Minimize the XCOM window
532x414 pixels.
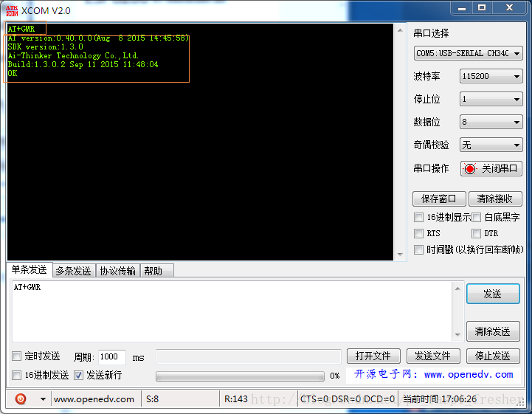[462, 8]
